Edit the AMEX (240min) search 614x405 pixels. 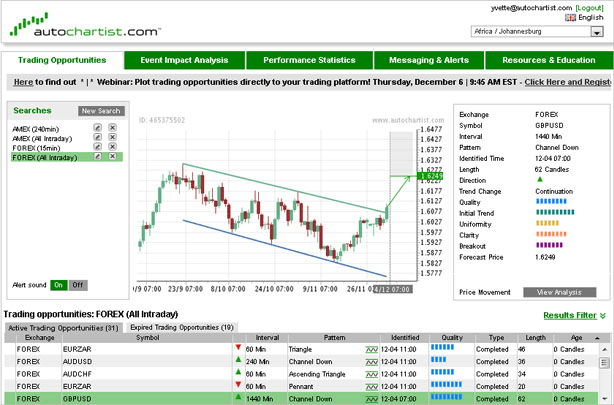97,129
